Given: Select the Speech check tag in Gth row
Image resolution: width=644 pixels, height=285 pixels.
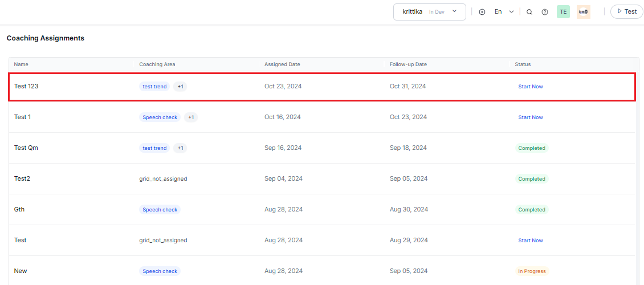Looking at the screenshot, I should (x=160, y=210).
